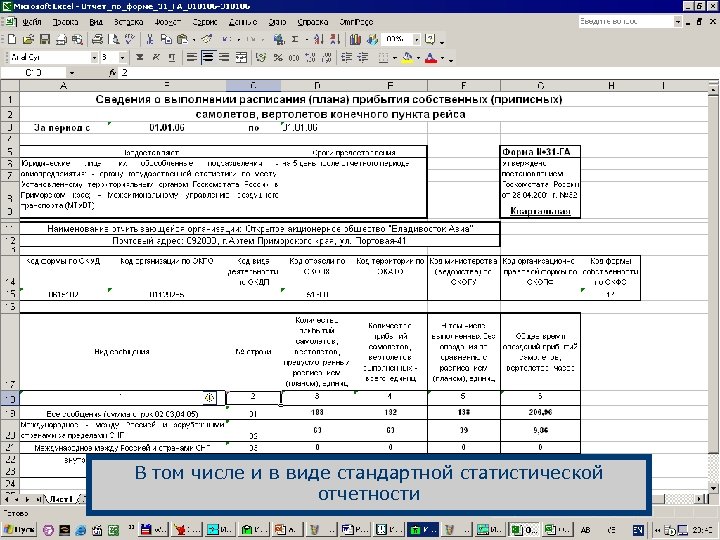Save the workbook with the floppy icon
The width and height of the screenshot is (720, 540).
coord(45,39)
